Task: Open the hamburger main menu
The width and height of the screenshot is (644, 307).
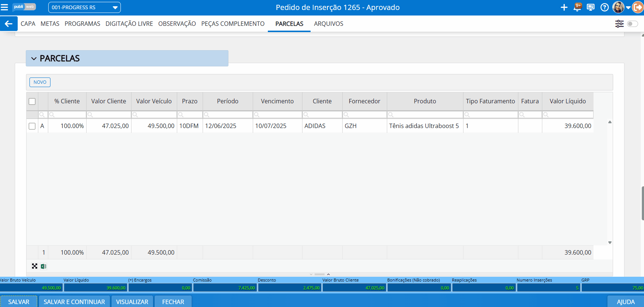Action: coord(4,7)
